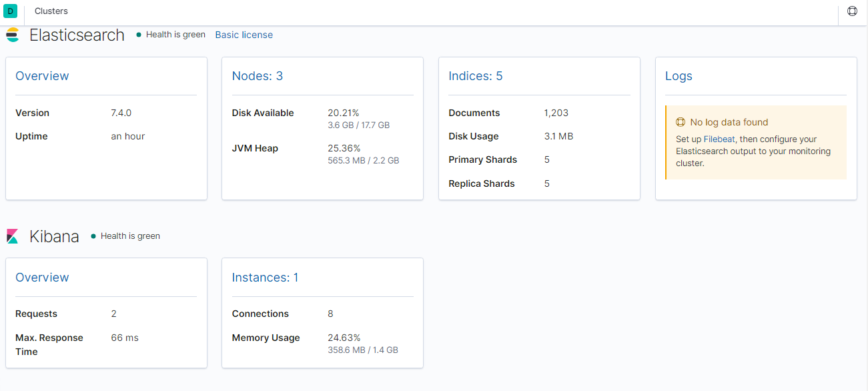
Task: Click the JVM Heap 25.36% value
Action: click(x=344, y=148)
